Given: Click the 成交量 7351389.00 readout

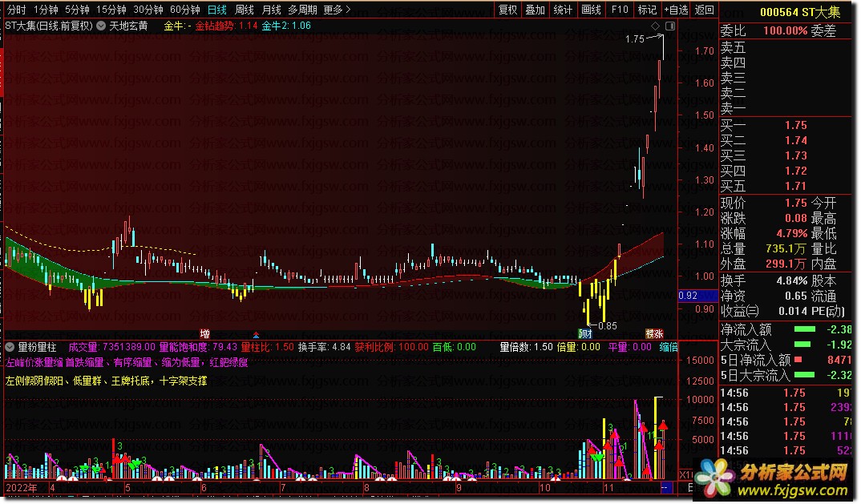Looking at the screenshot, I should pos(111,347).
